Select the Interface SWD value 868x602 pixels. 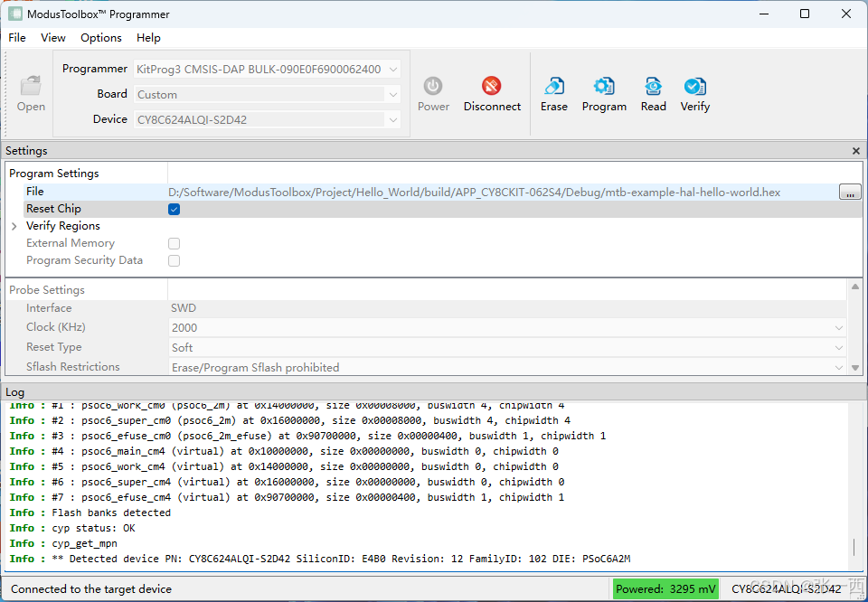click(184, 308)
